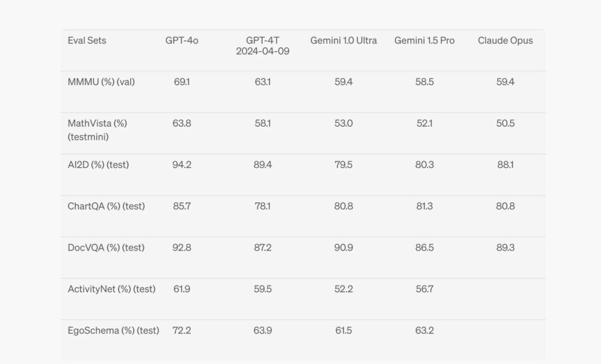Image resolution: width=601 pixels, height=364 pixels.
Task: Click the AI2D (%) (test) row label
Action: tap(98, 165)
